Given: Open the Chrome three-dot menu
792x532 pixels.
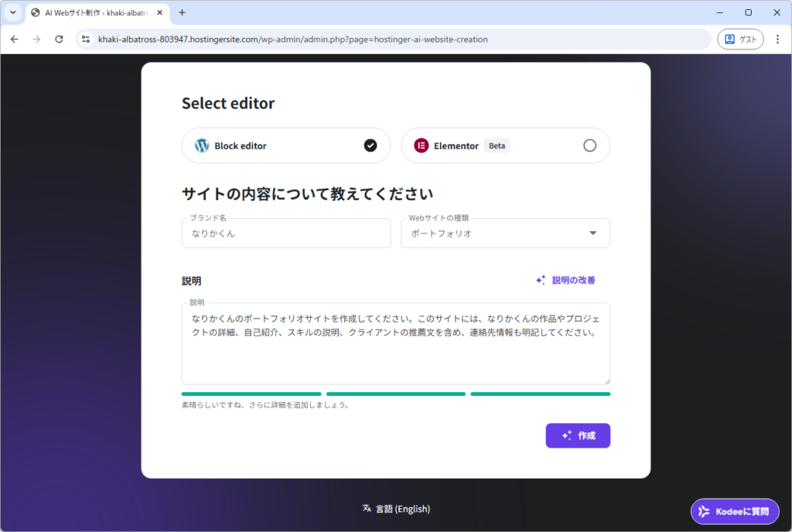Looking at the screenshot, I should point(777,39).
